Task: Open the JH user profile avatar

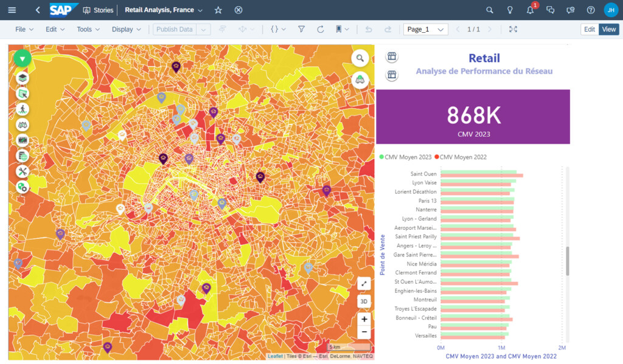Action: click(x=611, y=10)
